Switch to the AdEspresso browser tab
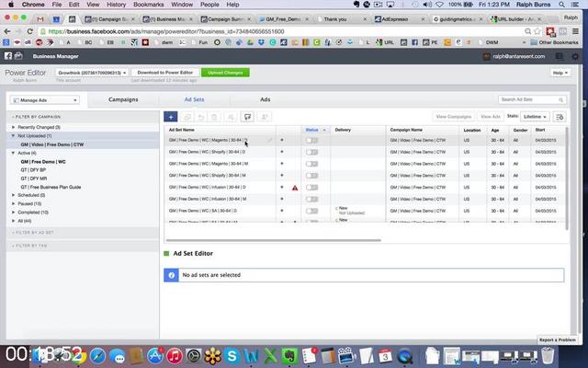This screenshot has width=588, height=368. (x=400, y=18)
